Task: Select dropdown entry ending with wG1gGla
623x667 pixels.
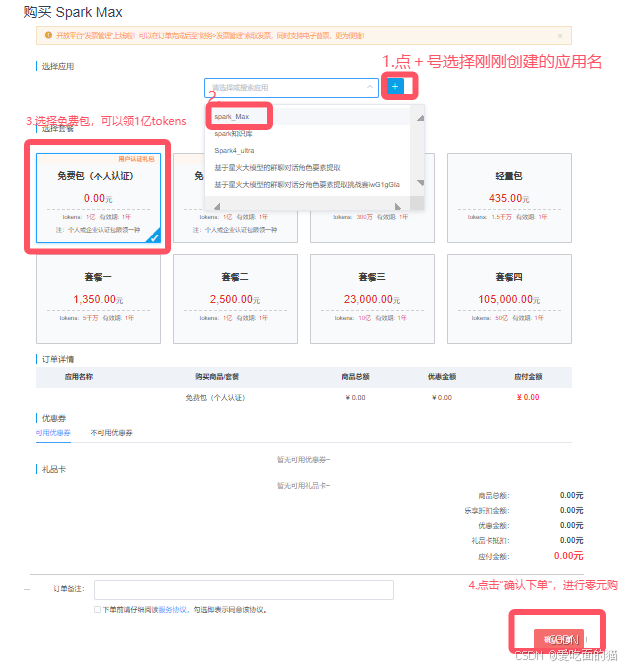Action: click(x=307, y=185)
